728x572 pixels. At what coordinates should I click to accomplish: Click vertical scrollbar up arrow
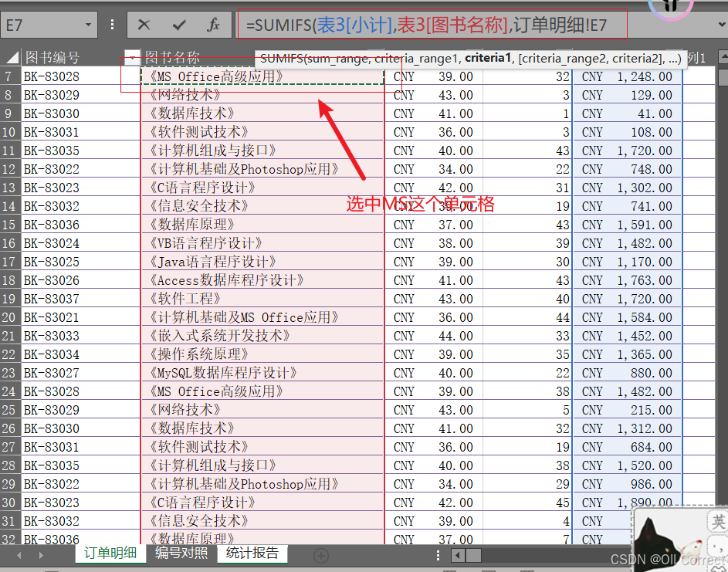click(x=723, y=58)
